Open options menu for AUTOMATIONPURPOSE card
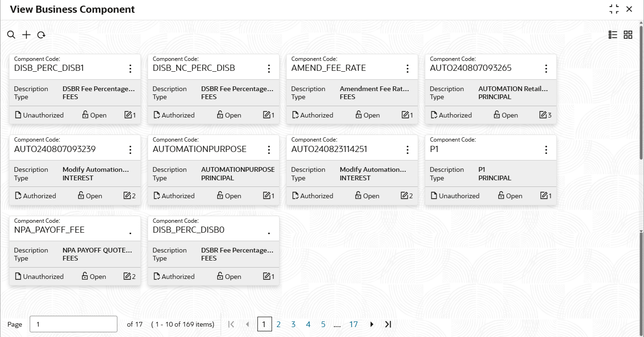Image resolution: width=644 pixels, height=337 pixels. (x=269, y=150)
